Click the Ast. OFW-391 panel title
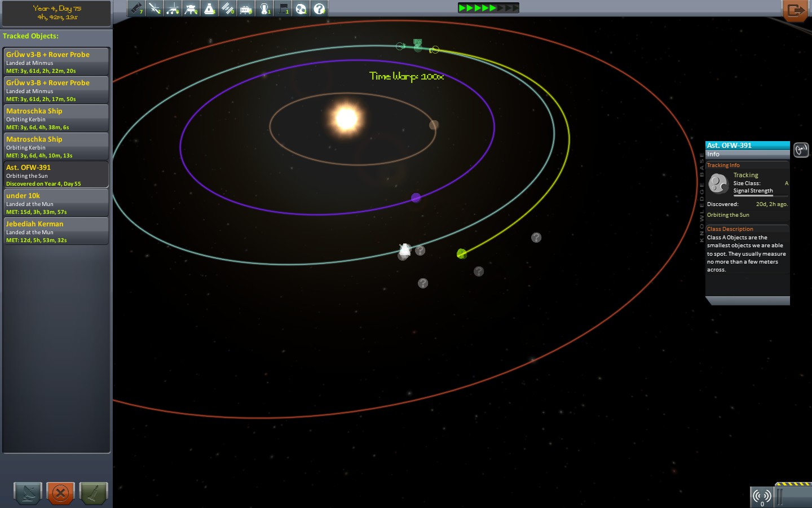 tap(747, 146)
